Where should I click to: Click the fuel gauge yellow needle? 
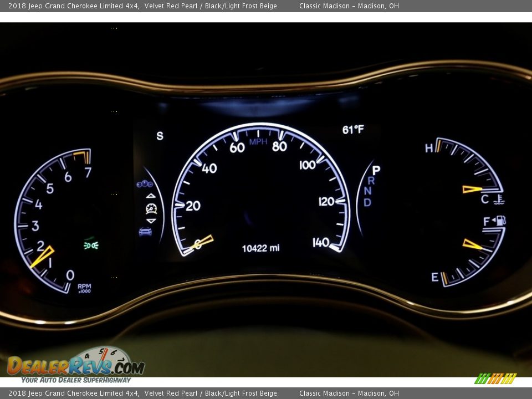coord(472,244)
